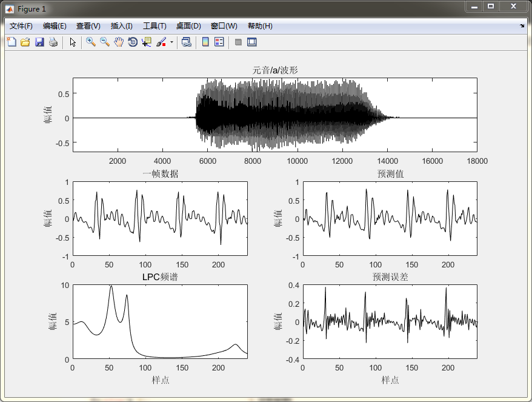
Task: Close the Figure 1 window
Action: tap(513, 7)
